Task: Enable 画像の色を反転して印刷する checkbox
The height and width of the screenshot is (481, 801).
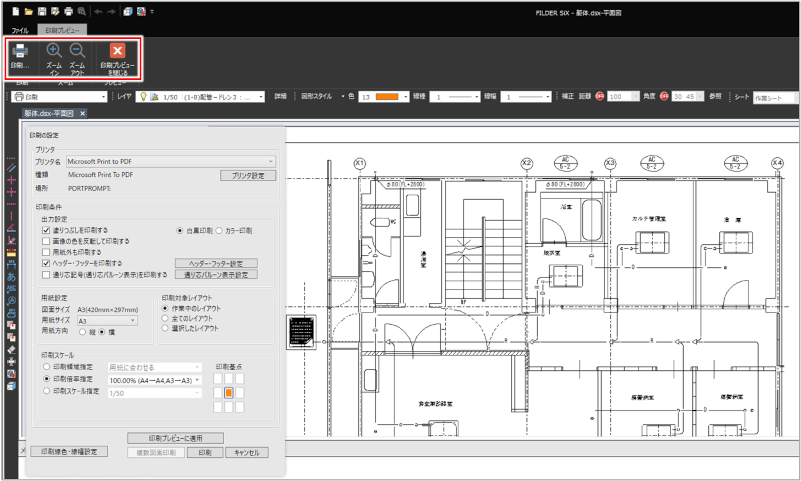Action: [x=47, y=241]
